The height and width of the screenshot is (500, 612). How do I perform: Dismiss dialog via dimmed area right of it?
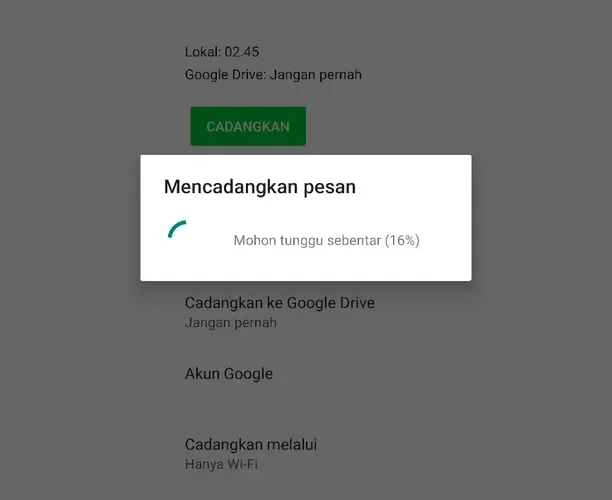tap(541, 218)
